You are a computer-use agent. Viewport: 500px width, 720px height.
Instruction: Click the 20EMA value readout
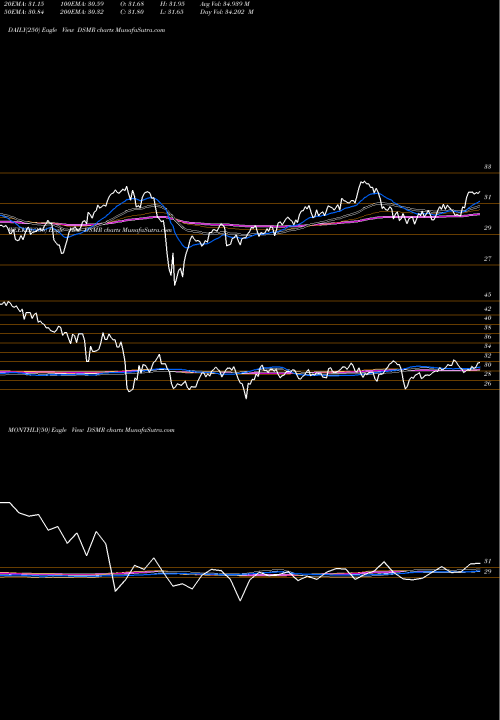(24, 4)
